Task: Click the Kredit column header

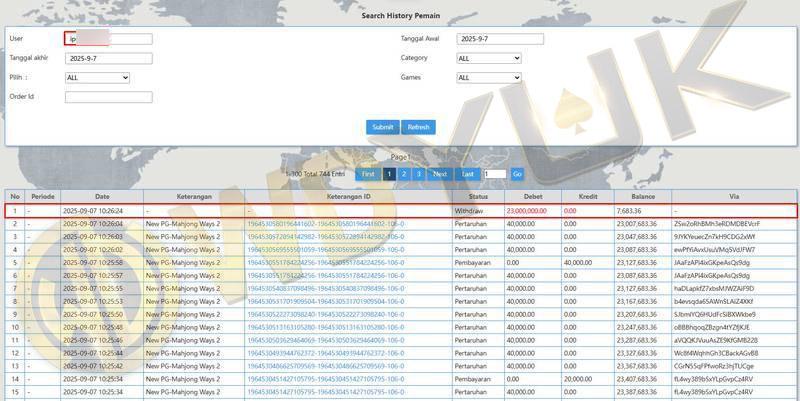Action: click(588, 196)
